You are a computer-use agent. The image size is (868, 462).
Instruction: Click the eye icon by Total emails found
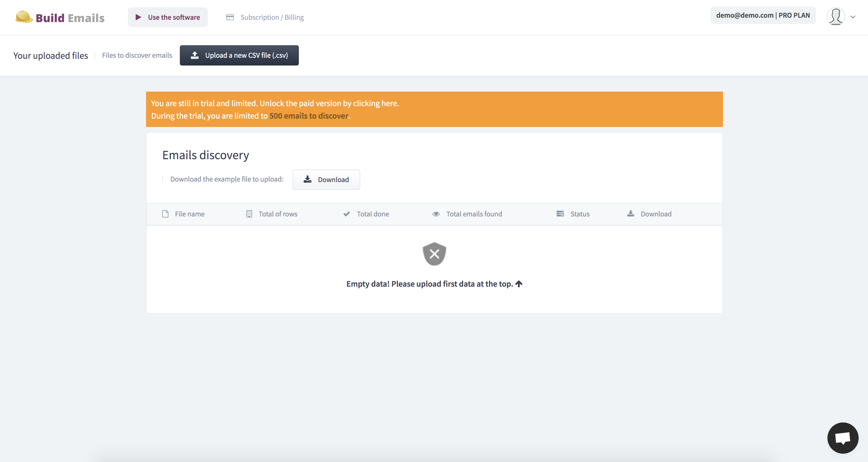point(436,214)
